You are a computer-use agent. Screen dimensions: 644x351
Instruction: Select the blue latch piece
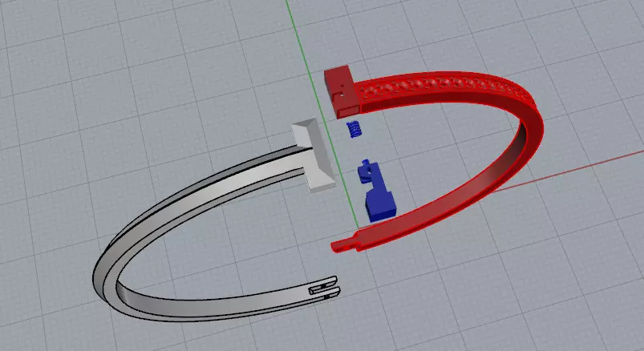[x=377, y=191]
